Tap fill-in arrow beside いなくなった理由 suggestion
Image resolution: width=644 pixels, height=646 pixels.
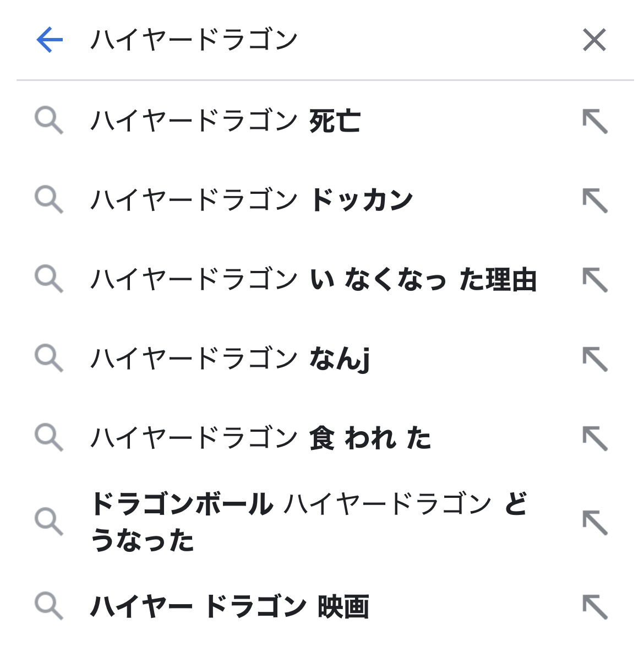click(594, 280)
